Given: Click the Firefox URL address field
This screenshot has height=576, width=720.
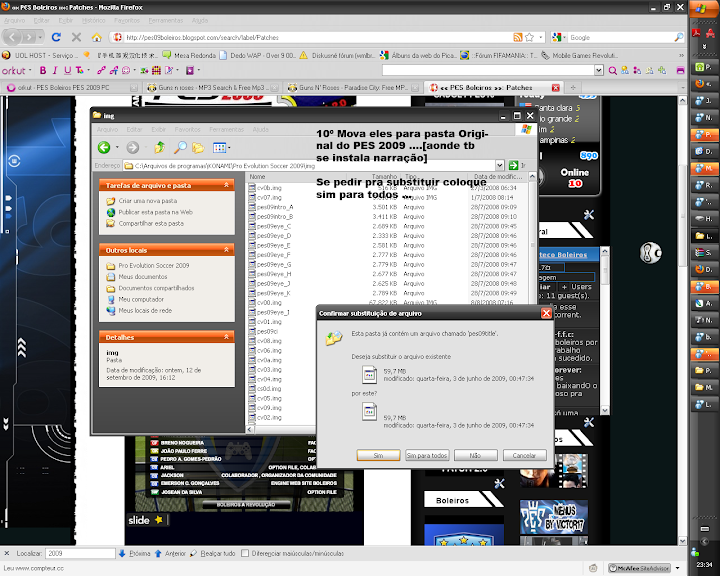Looking at the screenshot, I should [x=317, y=37].
